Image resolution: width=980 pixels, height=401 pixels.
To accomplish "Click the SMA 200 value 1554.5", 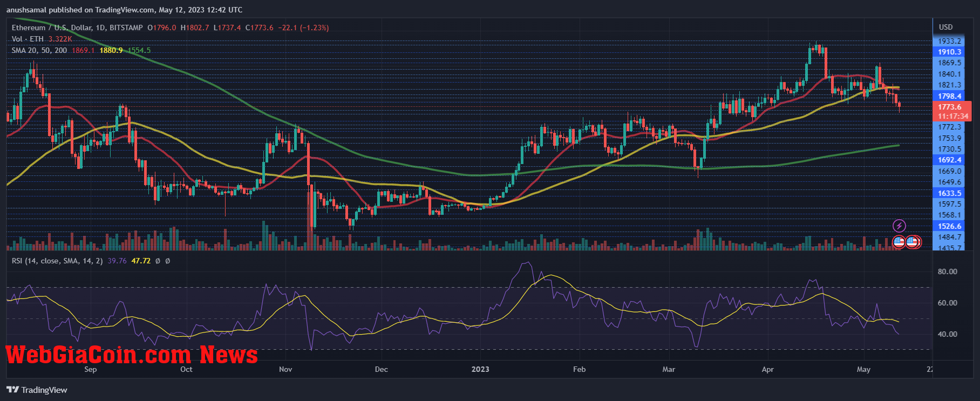I will [139, 50].
